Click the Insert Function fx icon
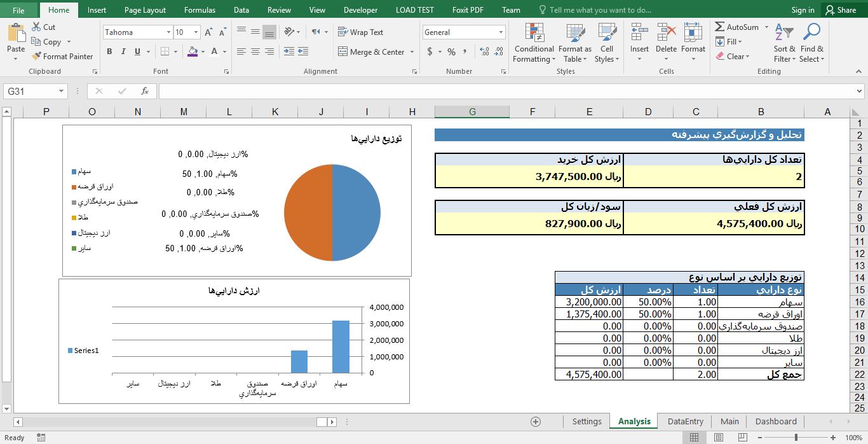Image resolution: width=868 pixels, height=444 pixels. coord(145,91)
